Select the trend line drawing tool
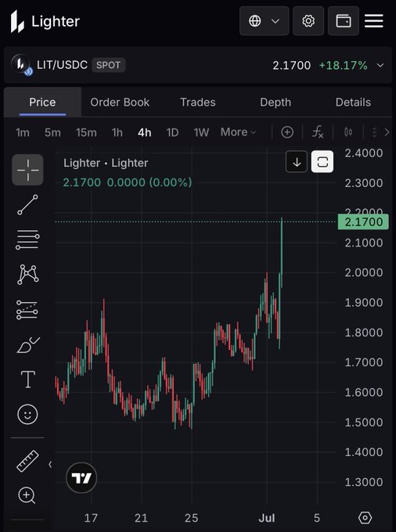This screenshot has height=532, width=396. click(x=28, y=205)
